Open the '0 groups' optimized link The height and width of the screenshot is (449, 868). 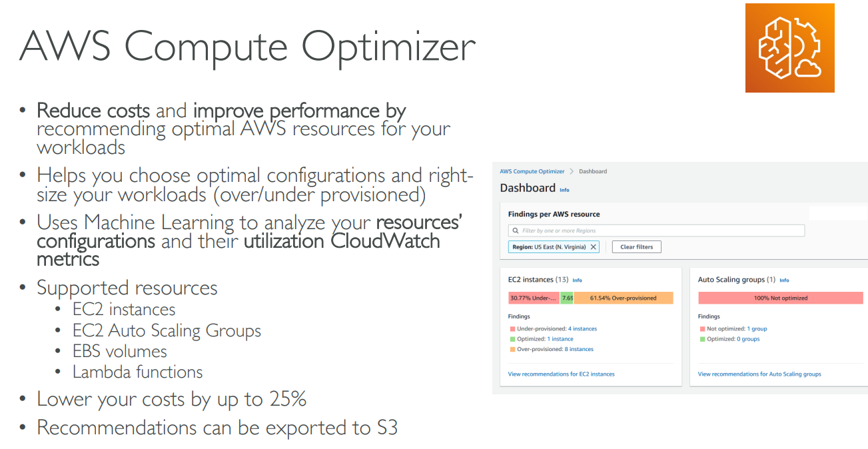(x=747, y=339)
